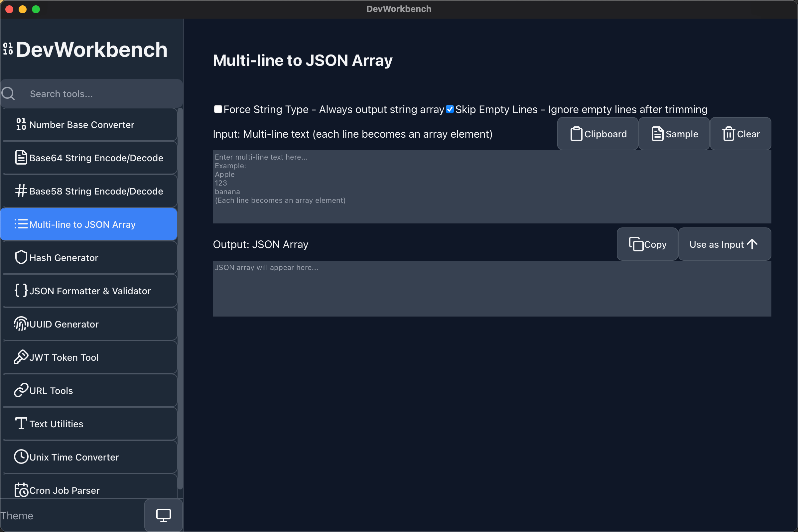The height and width of the screenshot is (532, 798).
Task: Click the DevWorkbench binary logo icon
Action: click(8, 49)
